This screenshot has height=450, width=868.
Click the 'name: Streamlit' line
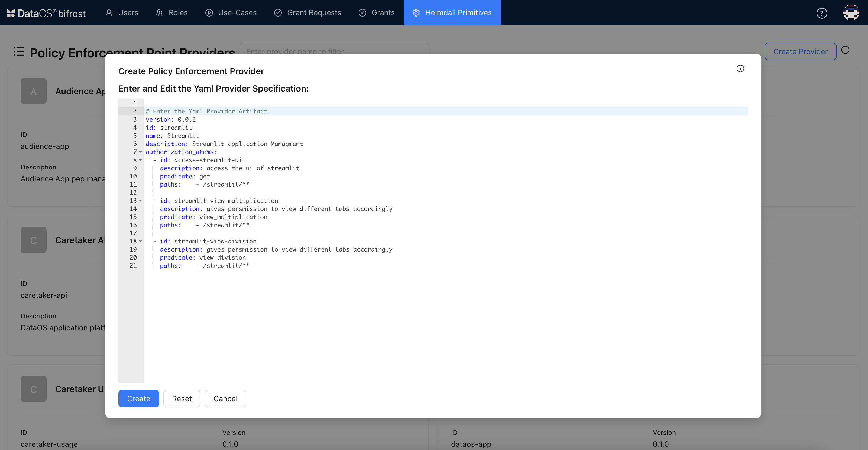pos(172,135)
